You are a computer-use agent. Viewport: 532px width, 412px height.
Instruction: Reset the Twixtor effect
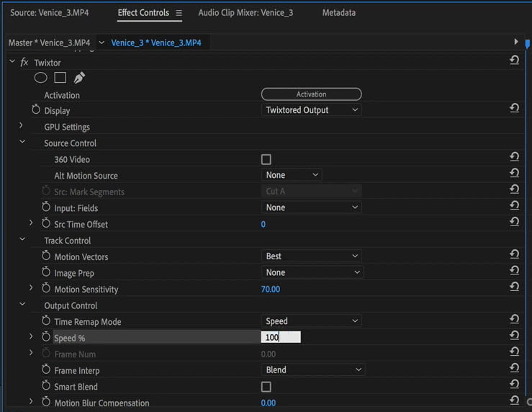tap(514, 60)
